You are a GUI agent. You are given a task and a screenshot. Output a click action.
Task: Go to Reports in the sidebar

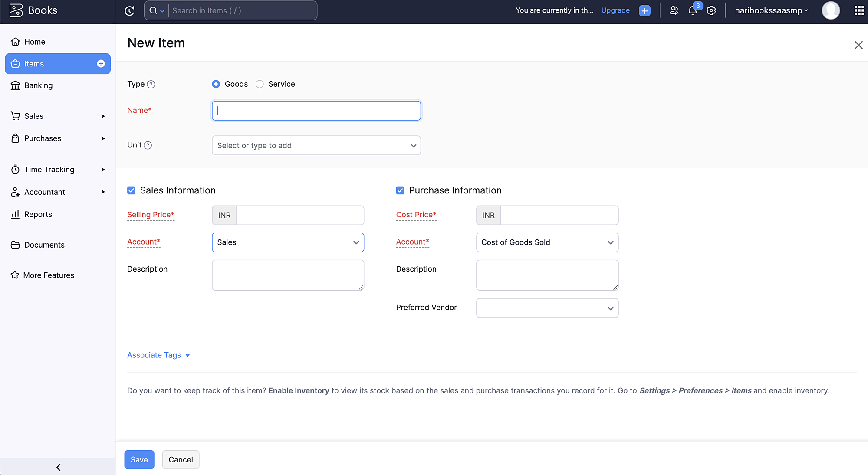[x=38, y=214]
